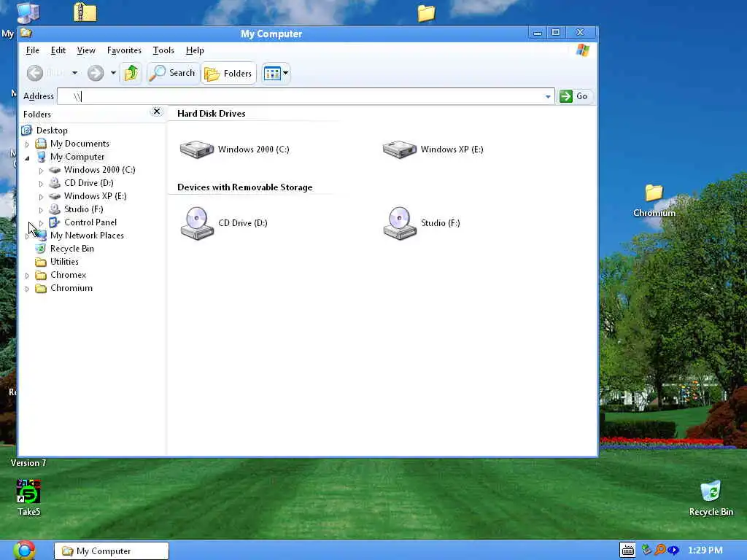Select My Documents in folder tree

(80, 144)
